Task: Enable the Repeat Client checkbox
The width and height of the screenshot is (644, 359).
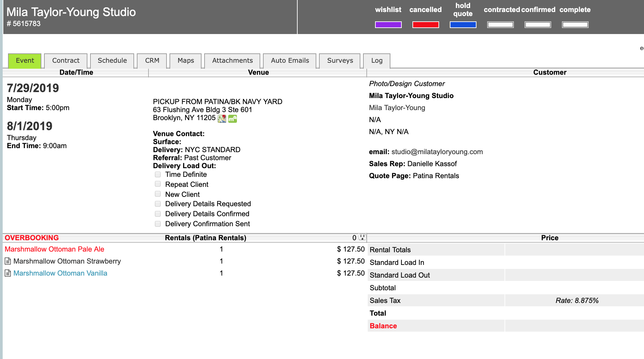Action: 158,184
